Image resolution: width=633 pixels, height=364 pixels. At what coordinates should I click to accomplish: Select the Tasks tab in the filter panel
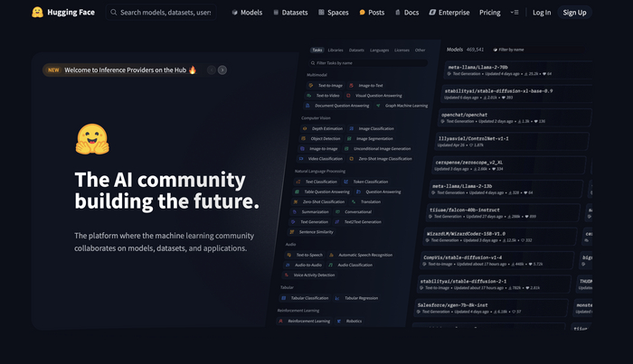pyautogui.click(x=317, y=50)
